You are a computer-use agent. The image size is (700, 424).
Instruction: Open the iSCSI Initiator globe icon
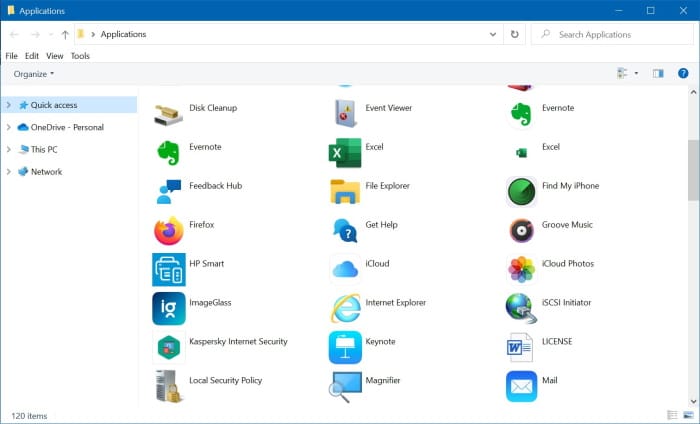[x=521, y=308]
